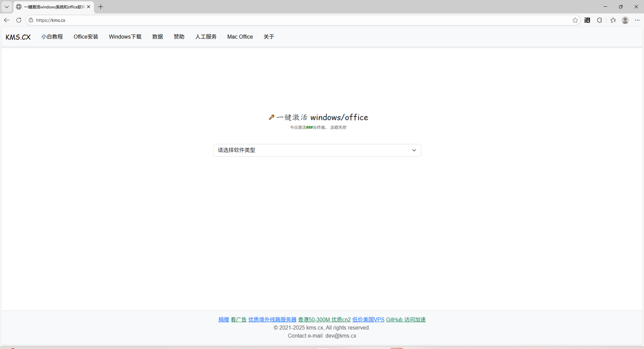
Task: Open the Extensions puzzle-piece menu
Action: (x=600, y=20)
